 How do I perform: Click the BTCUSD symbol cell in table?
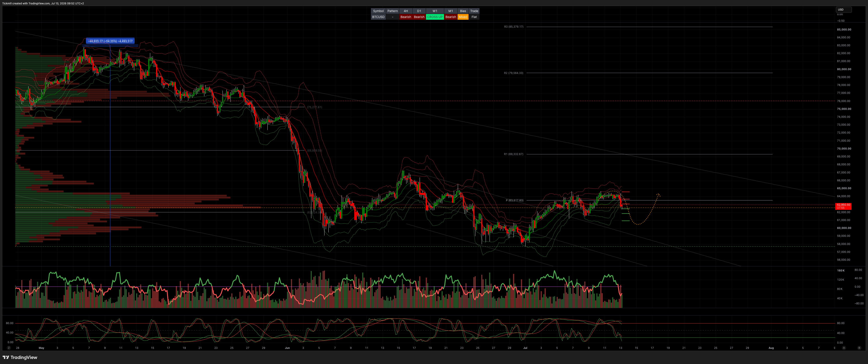tap(378, 17)
